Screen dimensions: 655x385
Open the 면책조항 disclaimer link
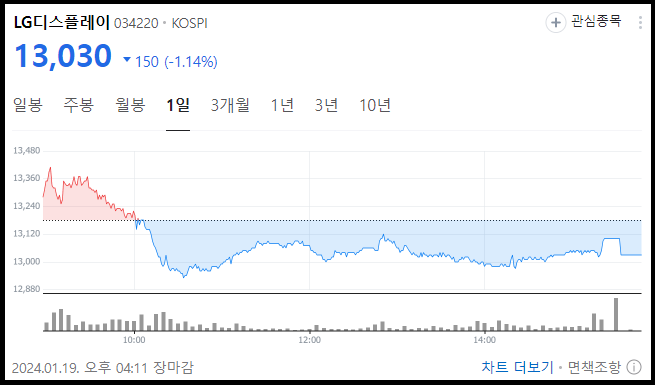594,367
